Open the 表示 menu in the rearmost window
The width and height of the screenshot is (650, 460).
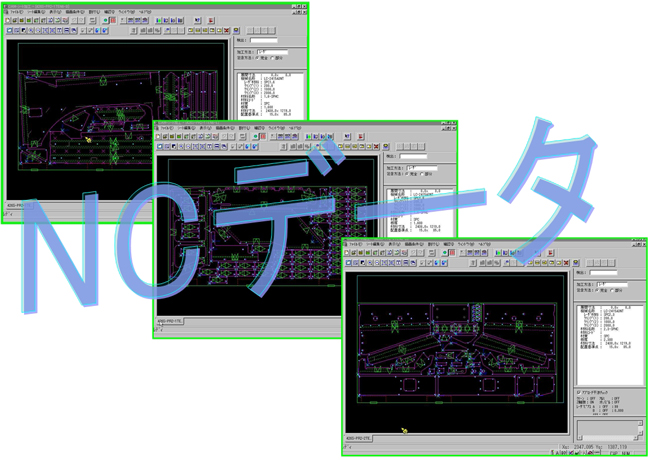pos(55,12)
